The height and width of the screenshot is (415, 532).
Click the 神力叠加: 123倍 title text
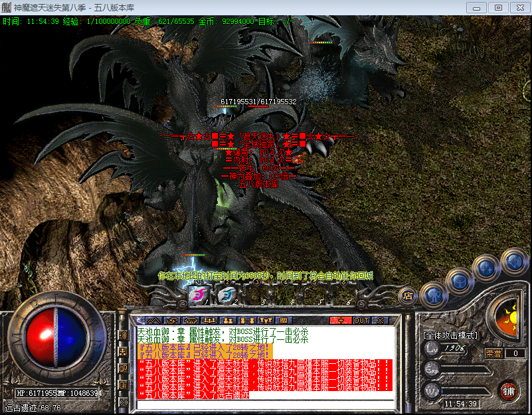pyautogui.click(x=258, y=177)
